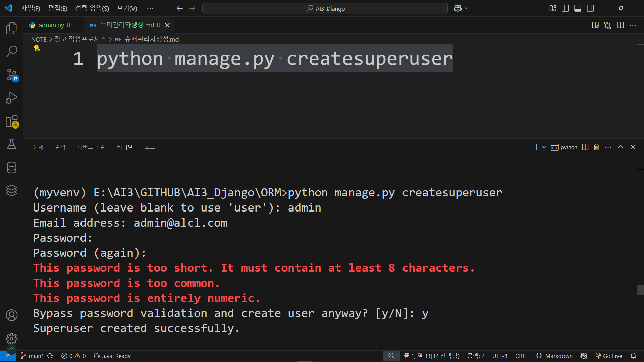Maximize the panel with up chevron

pos(620,147)
